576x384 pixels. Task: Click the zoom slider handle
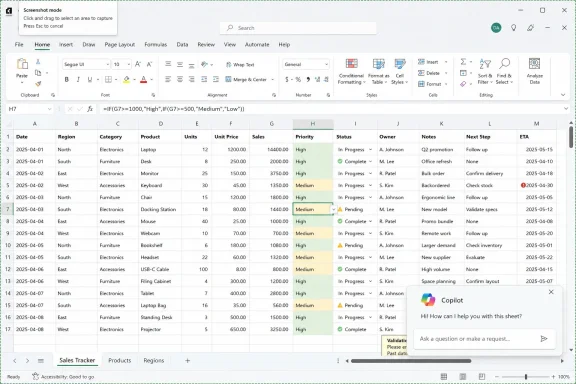click(x=526, y=377)
